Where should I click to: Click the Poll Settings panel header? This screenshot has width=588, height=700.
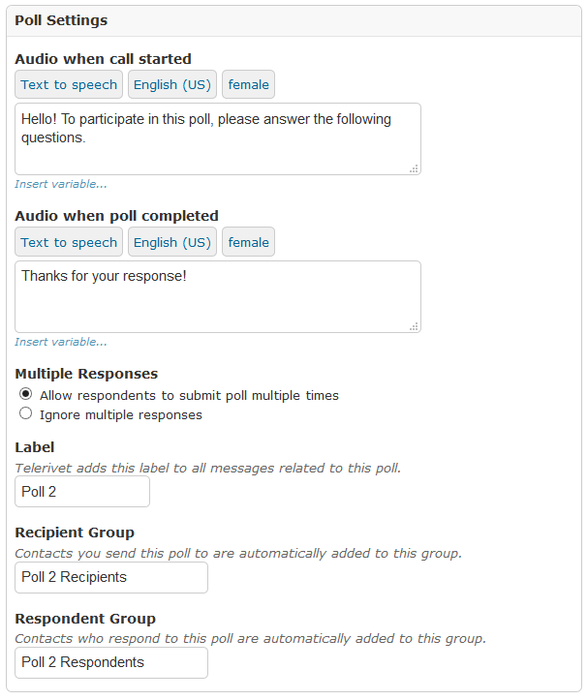(x=294, y=20)
